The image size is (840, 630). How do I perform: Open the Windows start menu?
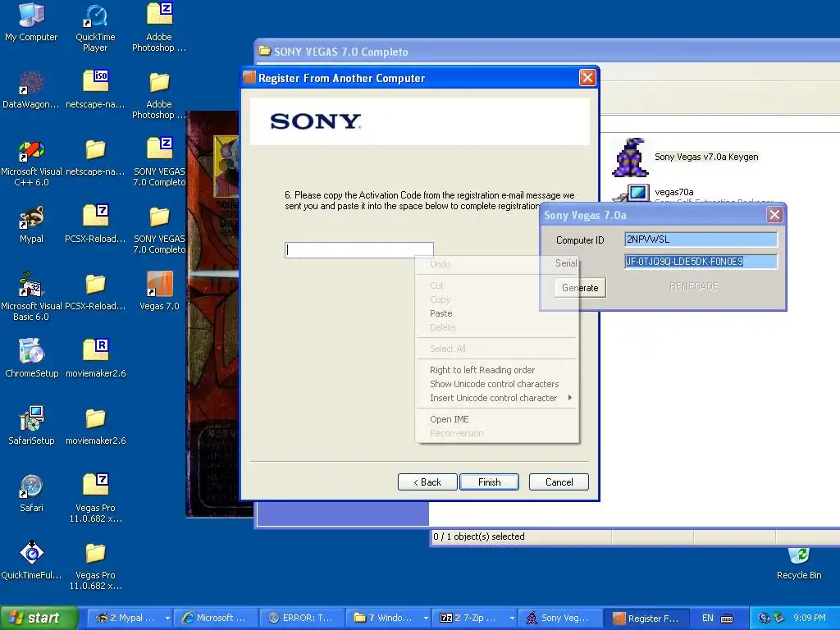[x=38, y=618]
